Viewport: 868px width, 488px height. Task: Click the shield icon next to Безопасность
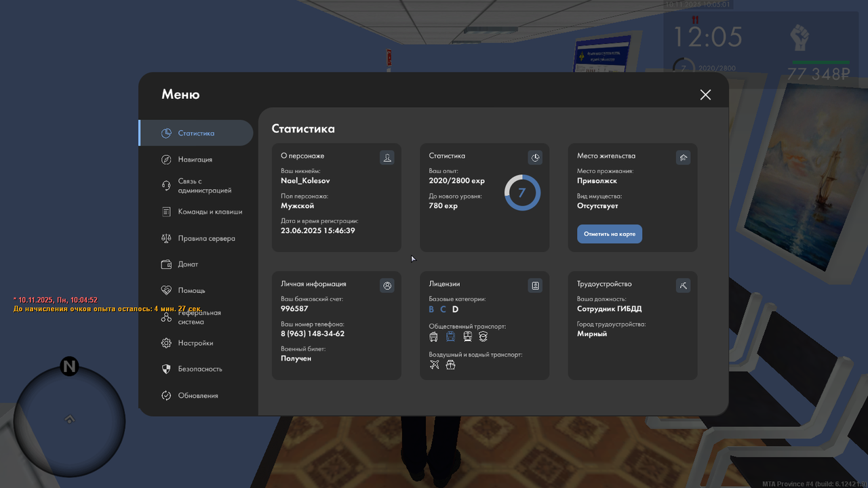pyautogui.click(x=166, y=369)
